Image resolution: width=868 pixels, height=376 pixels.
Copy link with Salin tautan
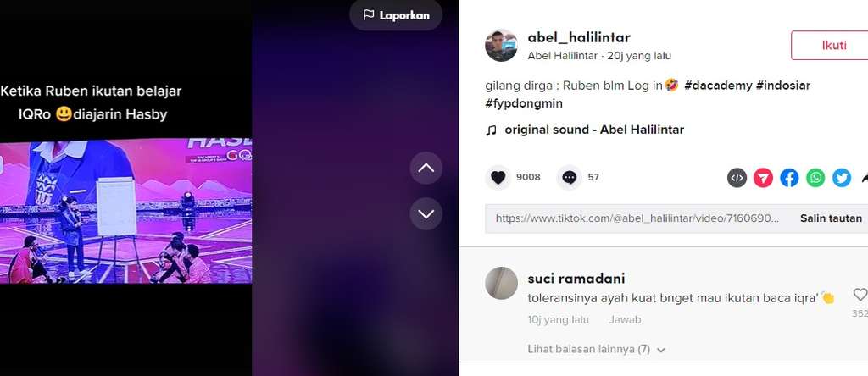point(831,218)
